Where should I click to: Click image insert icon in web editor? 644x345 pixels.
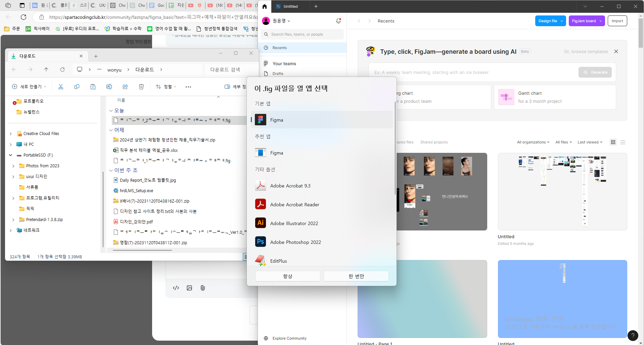pos(189,288)
